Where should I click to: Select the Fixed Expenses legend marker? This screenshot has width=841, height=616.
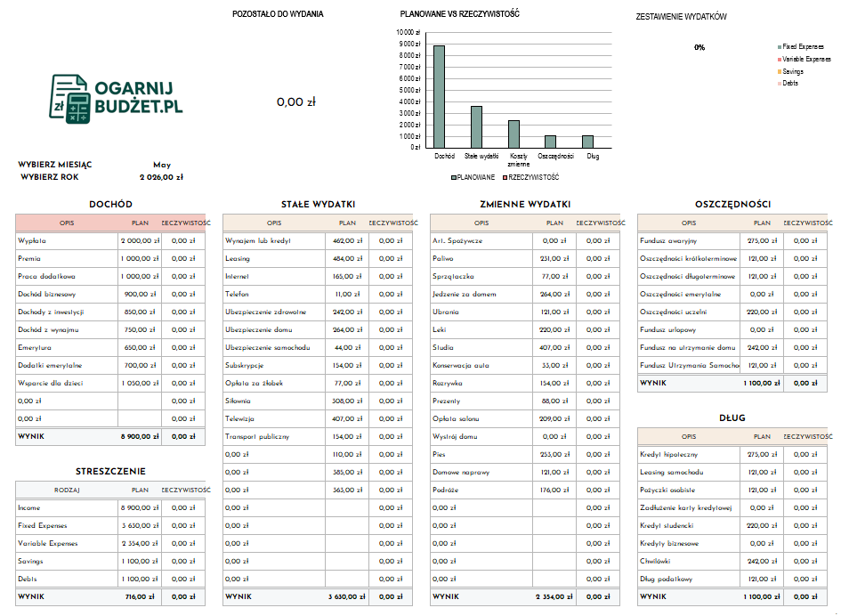[x=778, y=46]
